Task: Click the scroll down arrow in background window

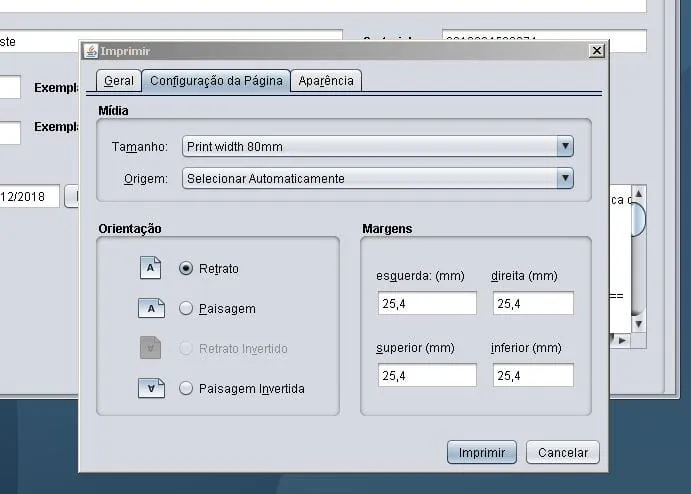Action: pyautogui.click(x=639, y=324)
